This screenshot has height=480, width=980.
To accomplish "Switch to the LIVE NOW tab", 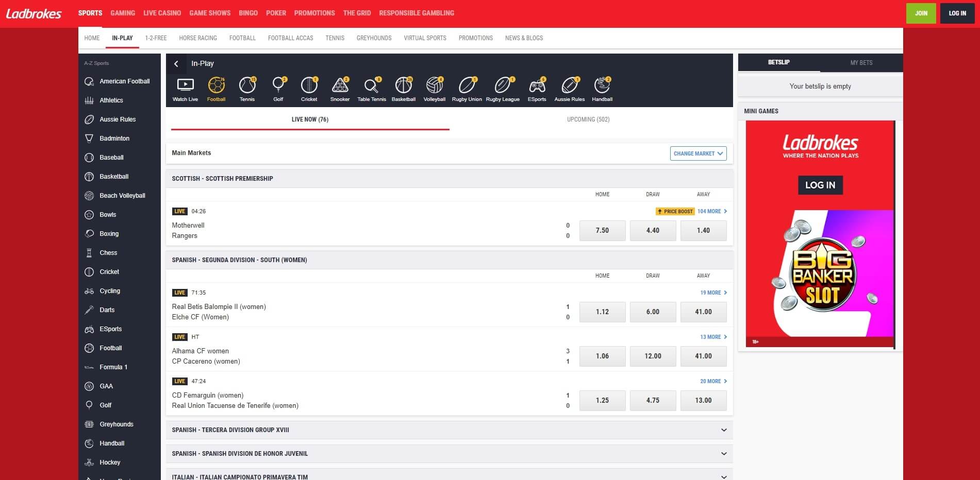I will 309,119.
